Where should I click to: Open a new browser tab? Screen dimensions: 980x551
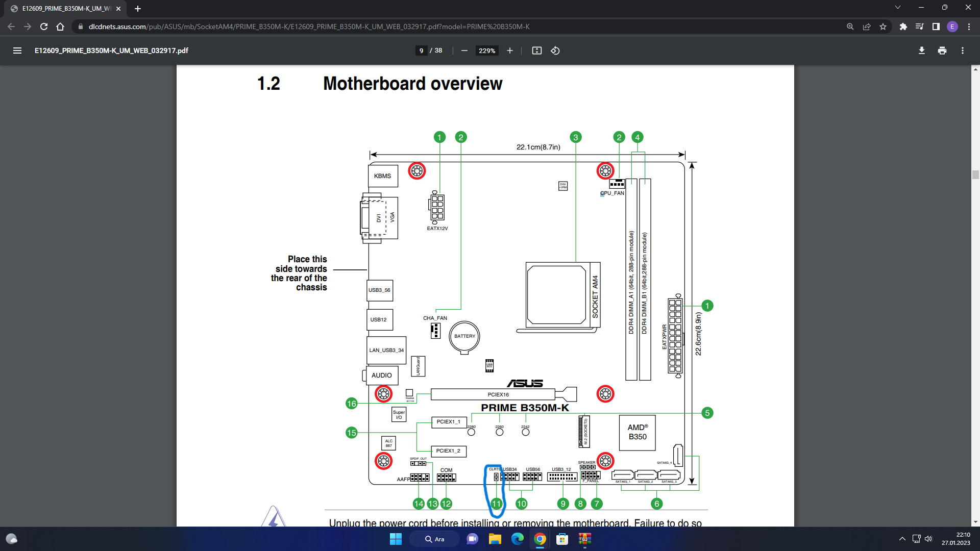pyautogui.click(x=138, y=9)
